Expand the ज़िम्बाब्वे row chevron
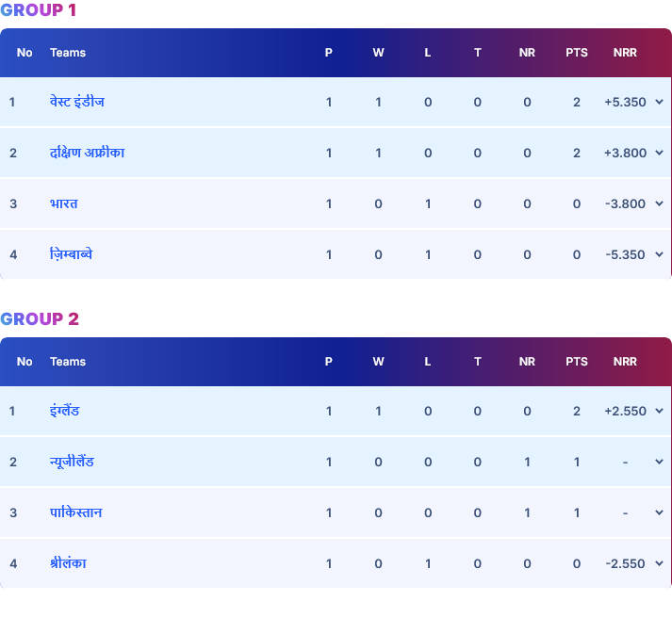Viewport: 672px width, 618px height. tap(659, 254)
